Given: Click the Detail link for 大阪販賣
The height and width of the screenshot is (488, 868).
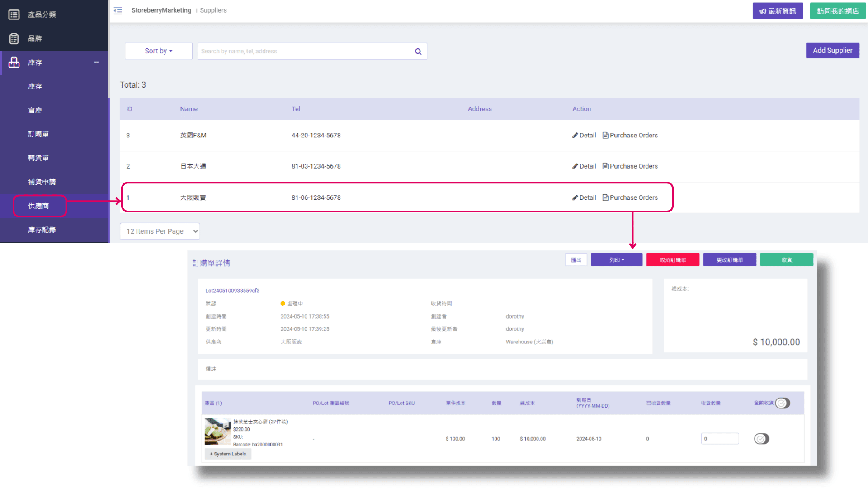Looking at the screenshot, I should click(x=584, y=197).
